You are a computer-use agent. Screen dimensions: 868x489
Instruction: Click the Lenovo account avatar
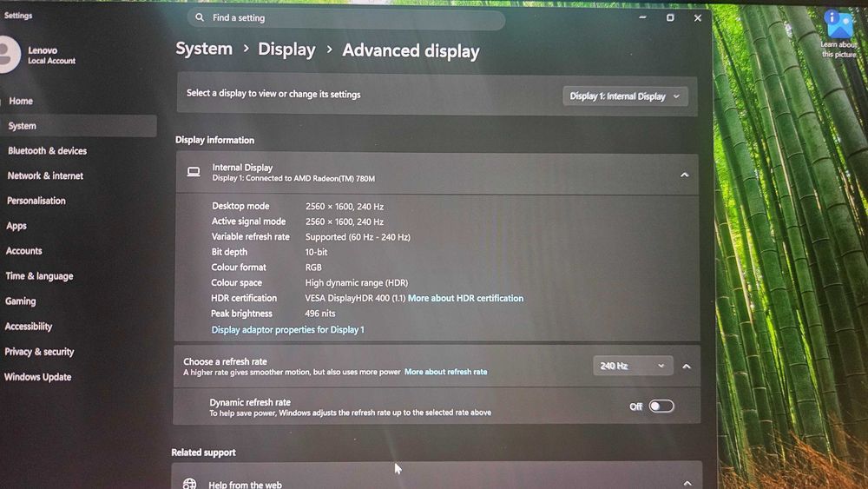[x=8, y=54]
